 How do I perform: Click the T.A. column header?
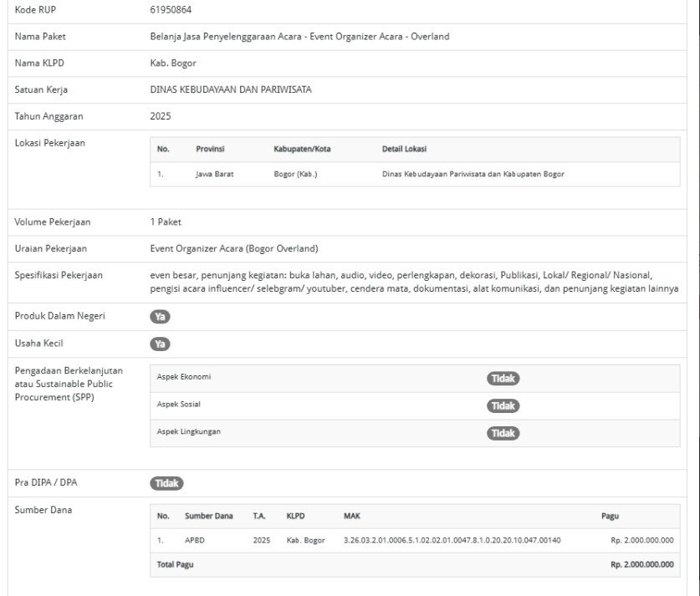[259, 516]
